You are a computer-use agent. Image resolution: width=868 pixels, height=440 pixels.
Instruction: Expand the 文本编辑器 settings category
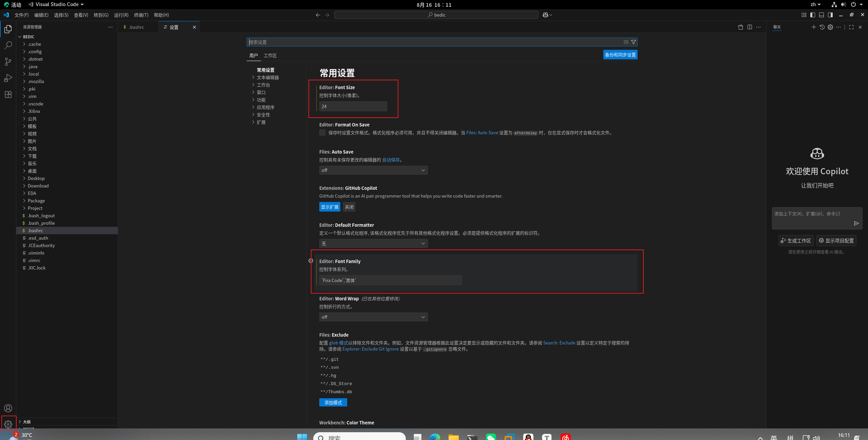(268, 78)
